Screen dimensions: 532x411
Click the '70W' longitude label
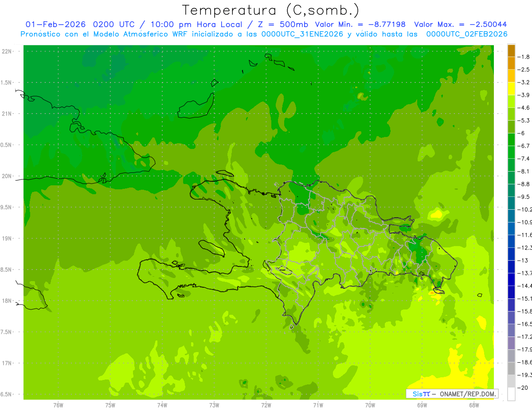(x=370, y=405)
